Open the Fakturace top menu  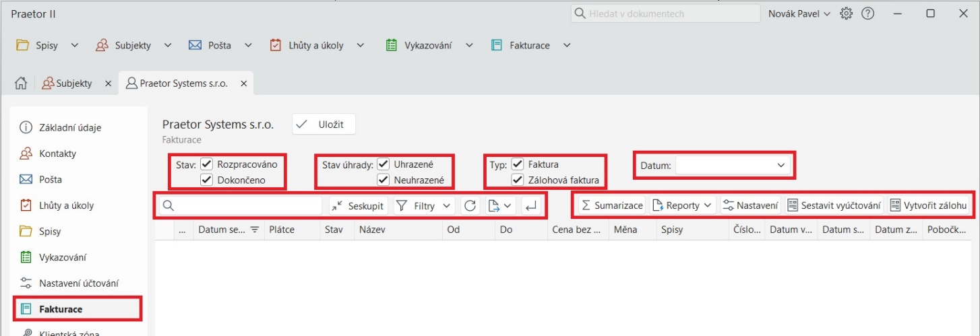pos(530,45)
